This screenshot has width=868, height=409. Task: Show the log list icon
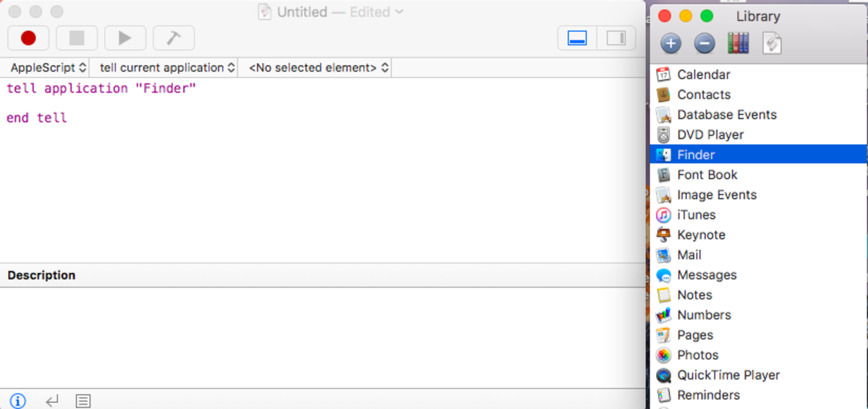(83, 400)
